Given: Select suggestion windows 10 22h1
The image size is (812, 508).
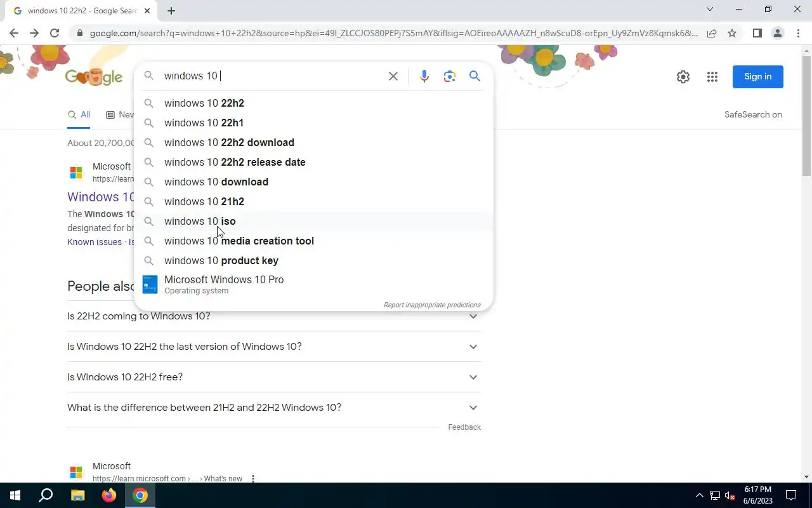Looking at the screenshot, I should coord(314,123).
